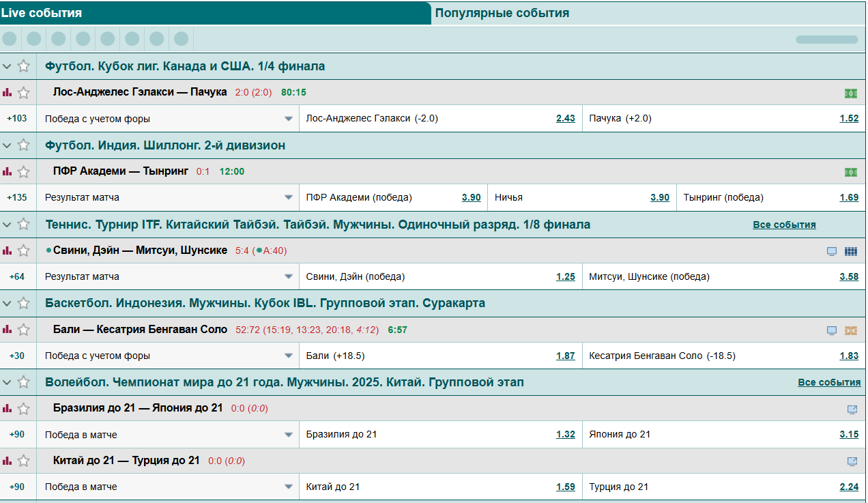Collapse the Футбол Индия Шиллонг league section
868x503 pixels.
click(8, 145)
